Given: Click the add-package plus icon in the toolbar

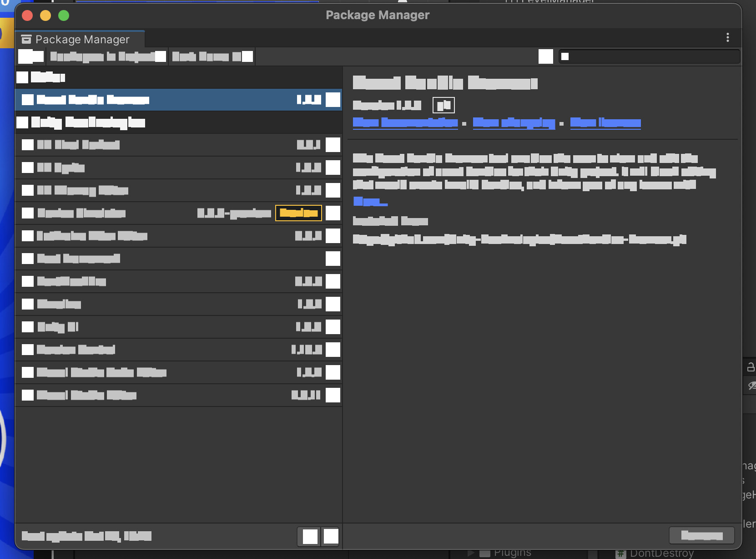Looking at the screenshot, I should pos(30,56).
